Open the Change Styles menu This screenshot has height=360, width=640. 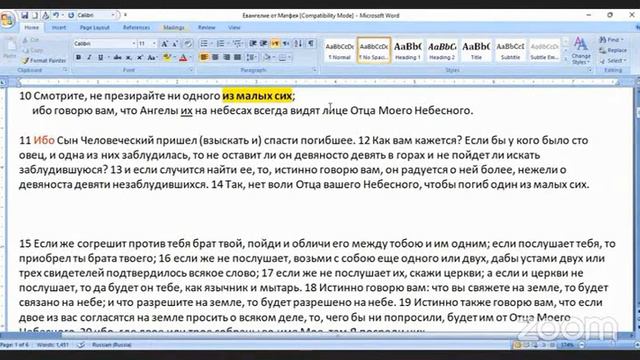click(x=581, y=50)
